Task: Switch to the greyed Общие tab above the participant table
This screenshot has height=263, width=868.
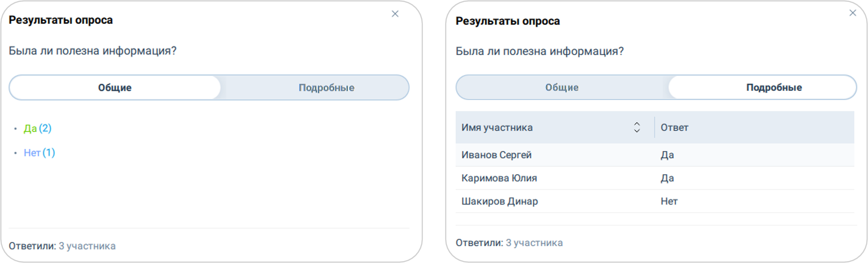Action: pos(562,88)
